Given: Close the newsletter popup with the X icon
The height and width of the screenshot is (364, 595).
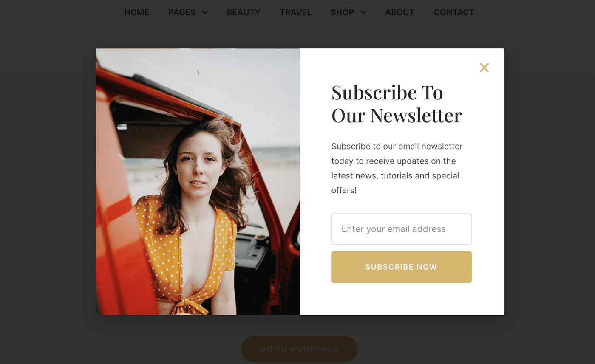Looking at the screenshot, I should click(x=484, y=68).
